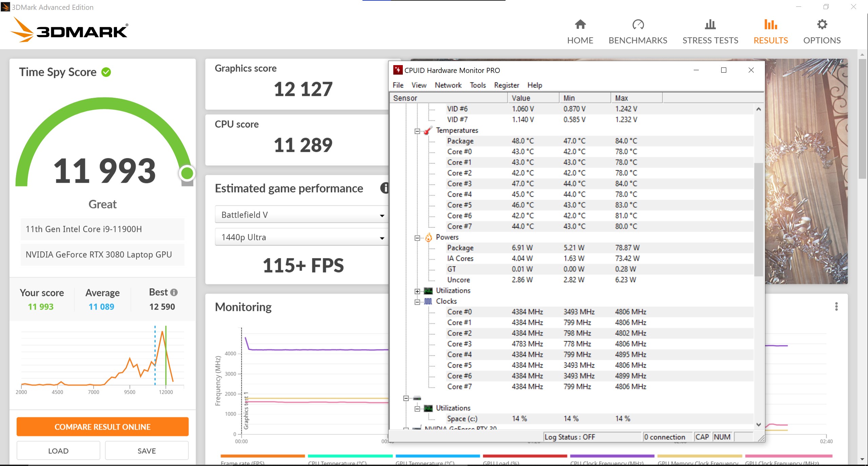Click the 3DMark logo
Screen dimensions: 868x466
pyautogui.click(x=70, y=30)
